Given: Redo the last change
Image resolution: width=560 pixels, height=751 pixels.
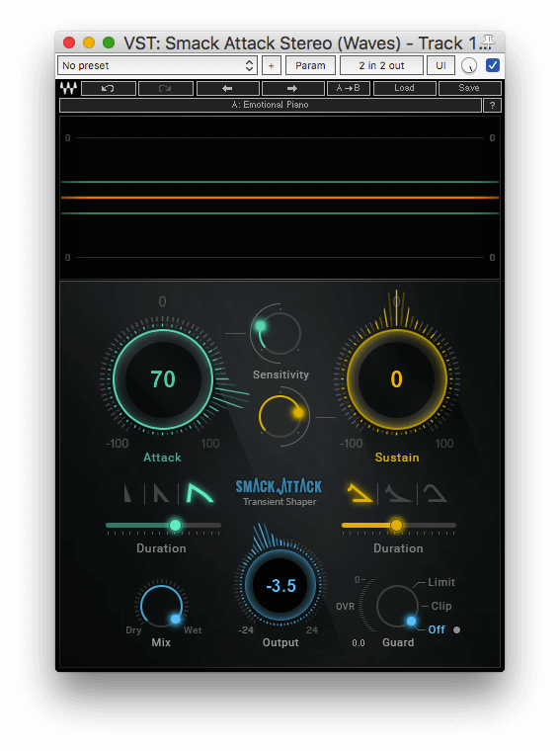Looking at the screenshot, I should 166,88.
